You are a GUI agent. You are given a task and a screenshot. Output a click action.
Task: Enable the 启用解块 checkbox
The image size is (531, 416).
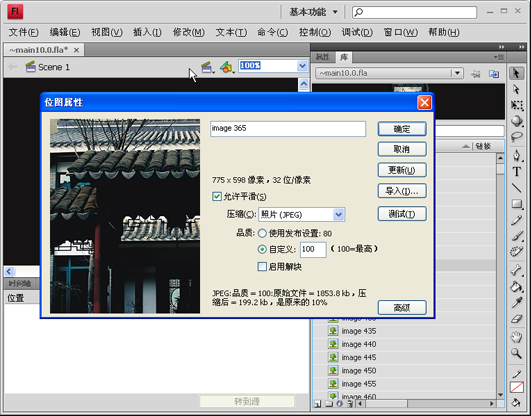point(262,267)
